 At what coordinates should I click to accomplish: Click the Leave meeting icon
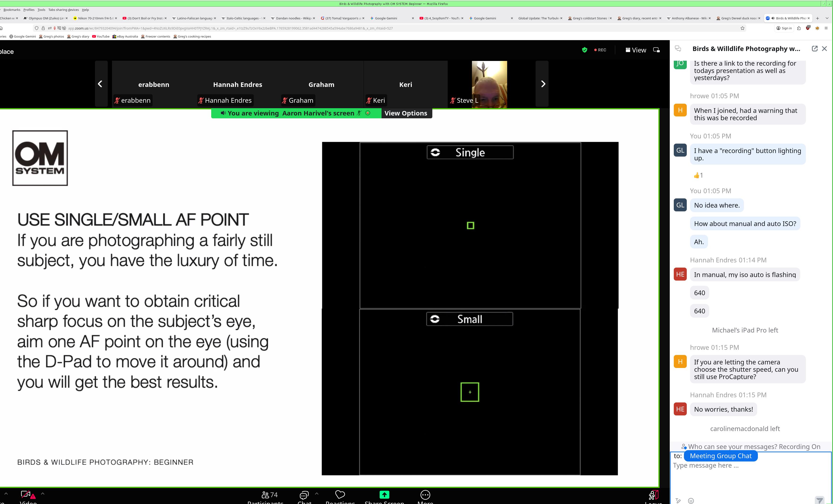point(653,495)
